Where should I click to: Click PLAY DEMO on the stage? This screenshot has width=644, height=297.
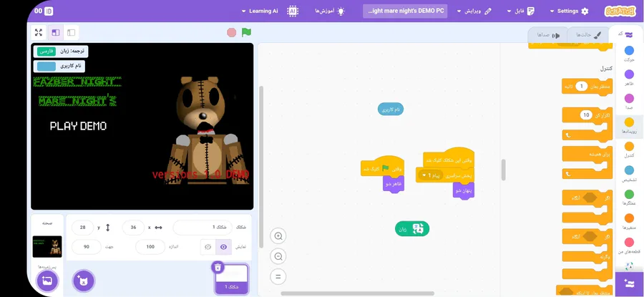[78, 126]
